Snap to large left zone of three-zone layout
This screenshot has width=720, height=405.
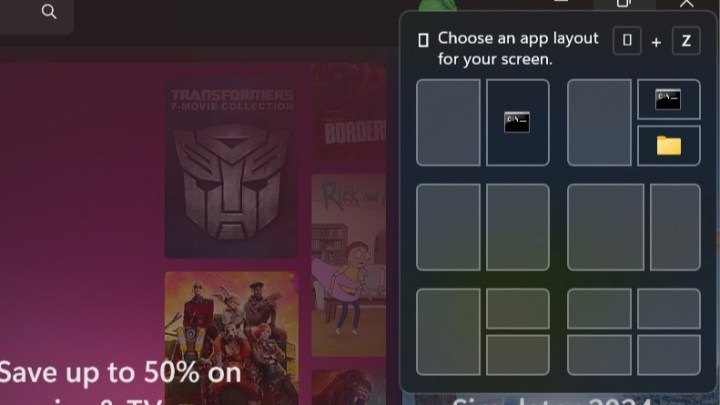[599, 123]
